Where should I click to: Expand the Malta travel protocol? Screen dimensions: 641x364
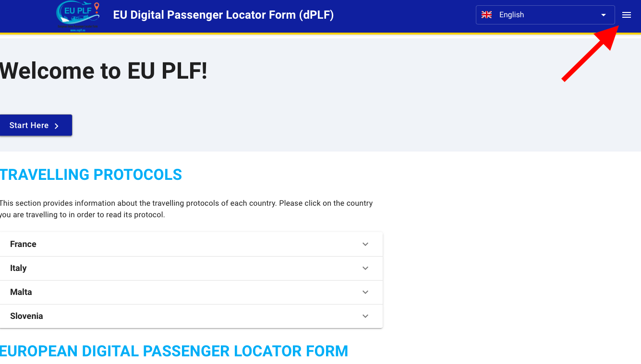coord(192,292)
